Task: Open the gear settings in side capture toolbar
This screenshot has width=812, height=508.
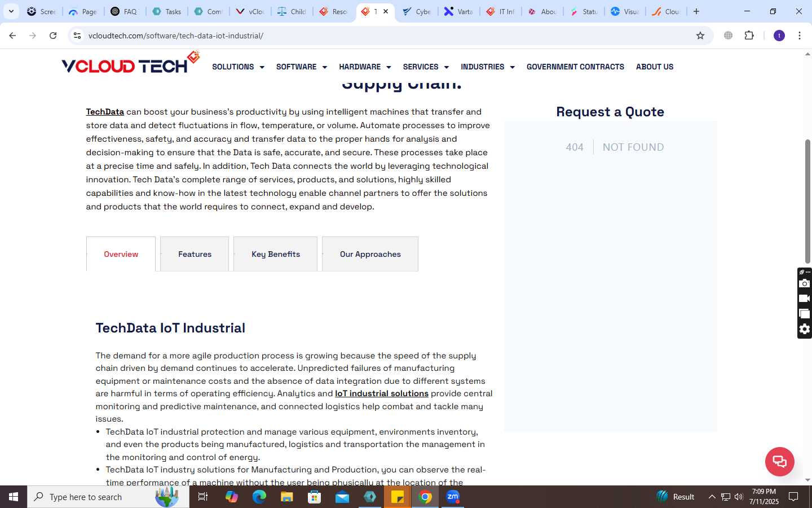Action: coord(805,329)
